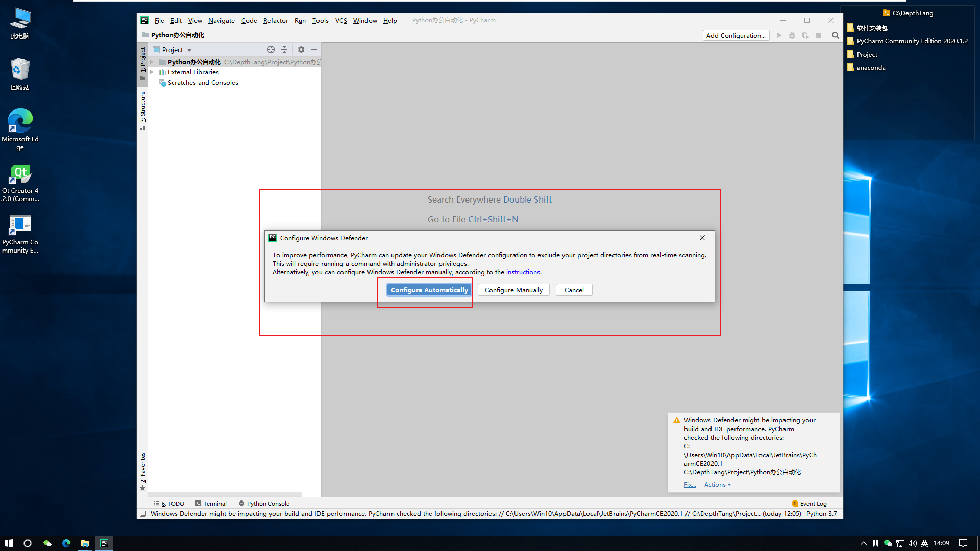Screen dimensions: 980x551
Task: Click the Windows Defender status bar message
Action: pos(476,514)
